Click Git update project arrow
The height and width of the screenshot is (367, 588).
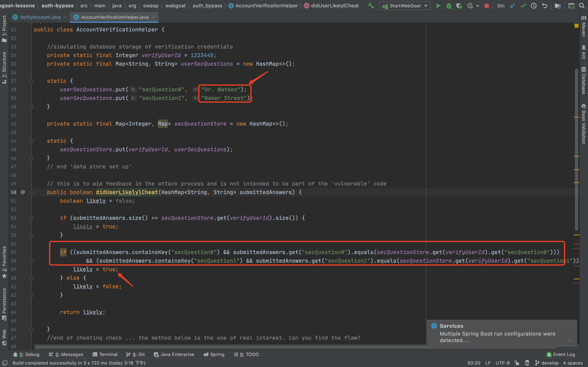click(x=512, y=6)
